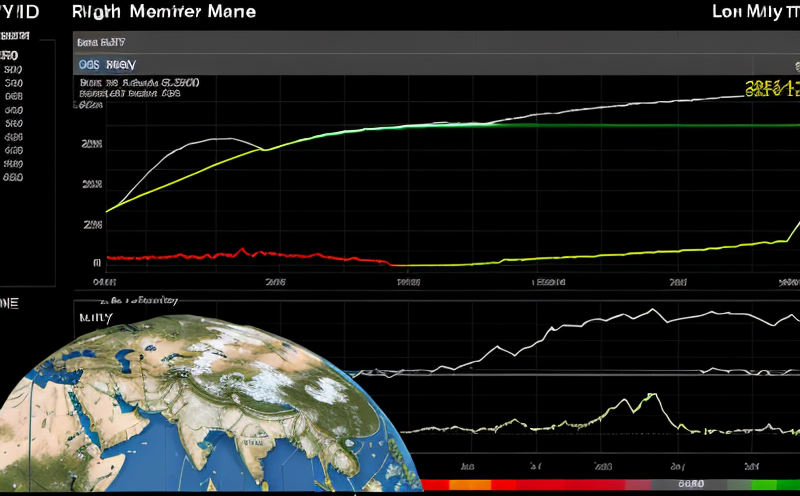This screenshot has height=496, width=800.
Task: Select the green horizontal threshold line
Action: click(600, 126)
